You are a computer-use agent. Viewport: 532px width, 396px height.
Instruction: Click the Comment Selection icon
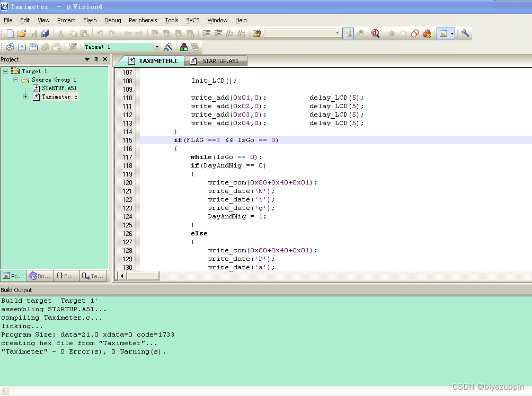coord(229,33)
